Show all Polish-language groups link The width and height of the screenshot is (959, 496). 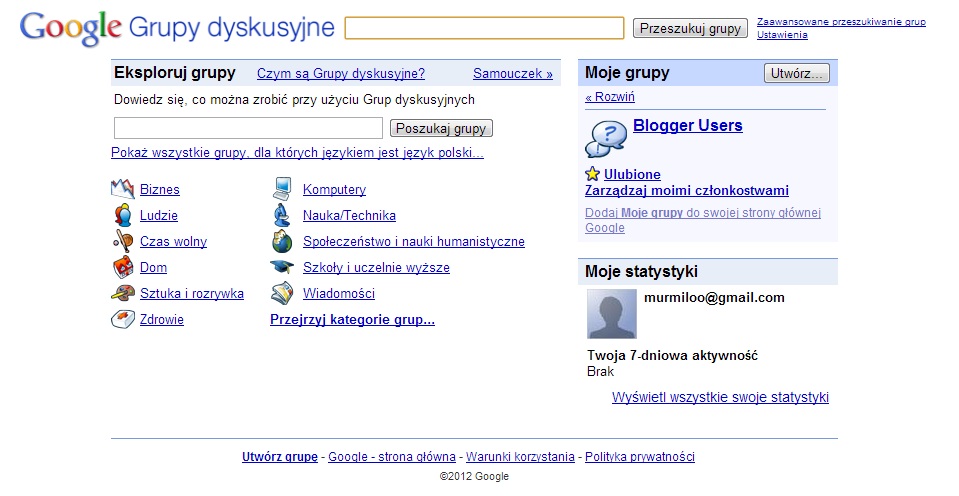297,153
